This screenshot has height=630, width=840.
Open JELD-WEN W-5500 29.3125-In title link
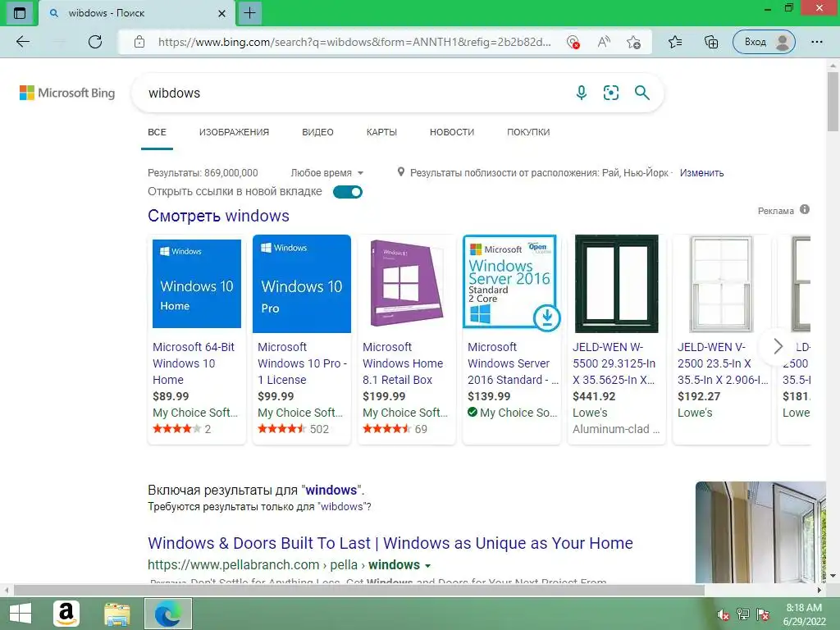[x=614, y=363]
